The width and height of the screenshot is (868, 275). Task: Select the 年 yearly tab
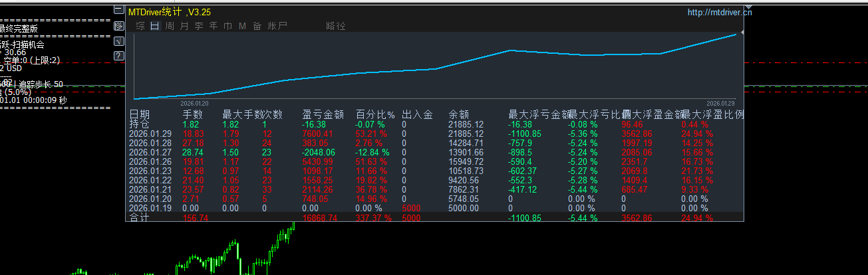click(x=213, y=26)
